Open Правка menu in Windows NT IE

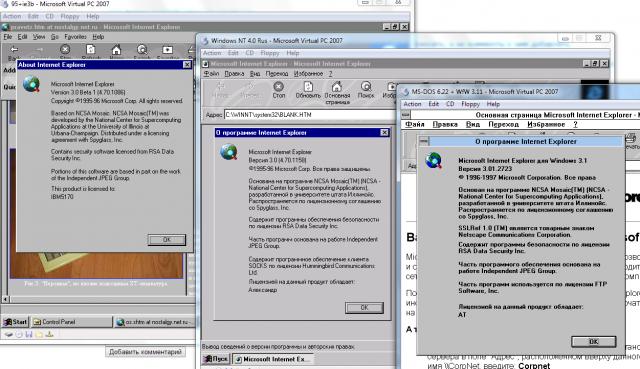pyautogui.click(x=234, y=74)
